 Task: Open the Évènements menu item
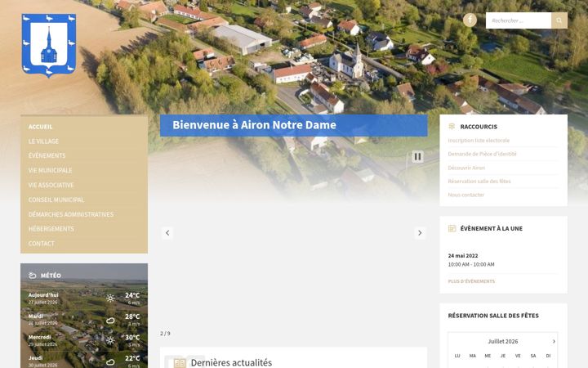[x=47, y=156]
